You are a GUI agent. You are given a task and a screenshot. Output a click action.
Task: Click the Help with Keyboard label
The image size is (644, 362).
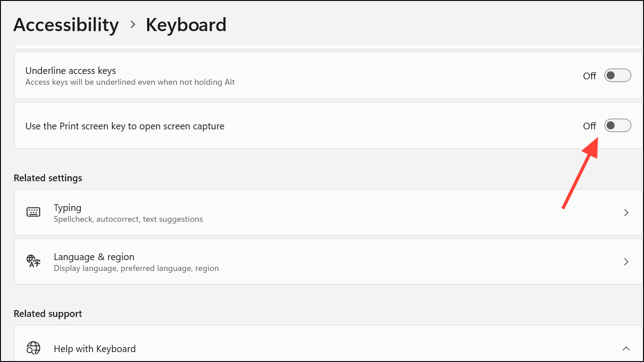coord(95,349)
